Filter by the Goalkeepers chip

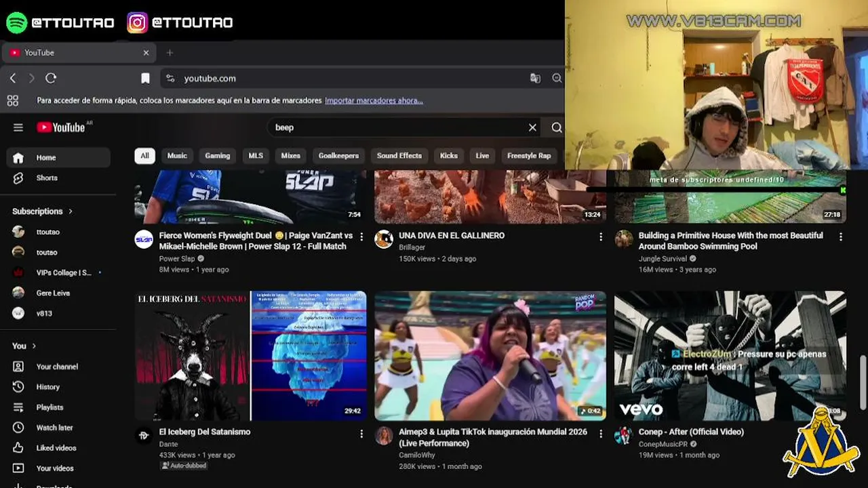[338, 156]
